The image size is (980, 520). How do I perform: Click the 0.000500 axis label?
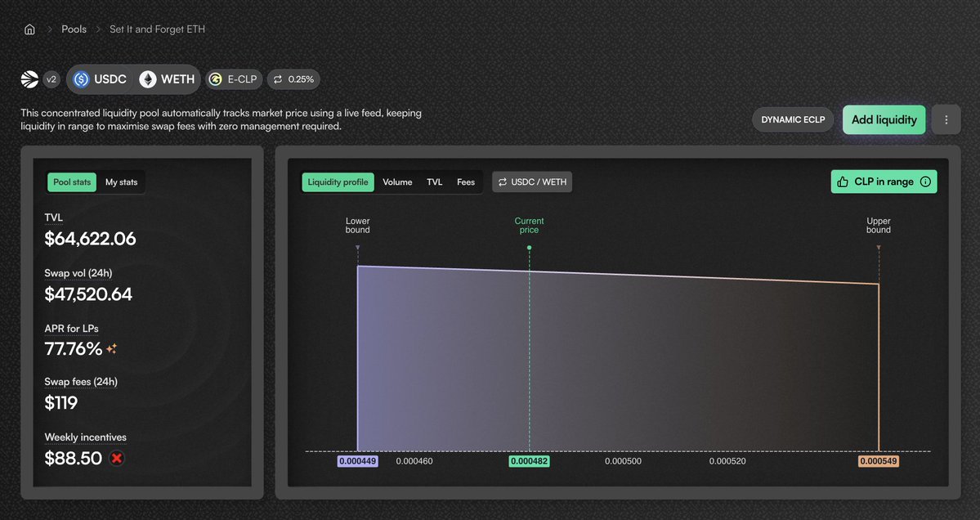tap(623, 461)
